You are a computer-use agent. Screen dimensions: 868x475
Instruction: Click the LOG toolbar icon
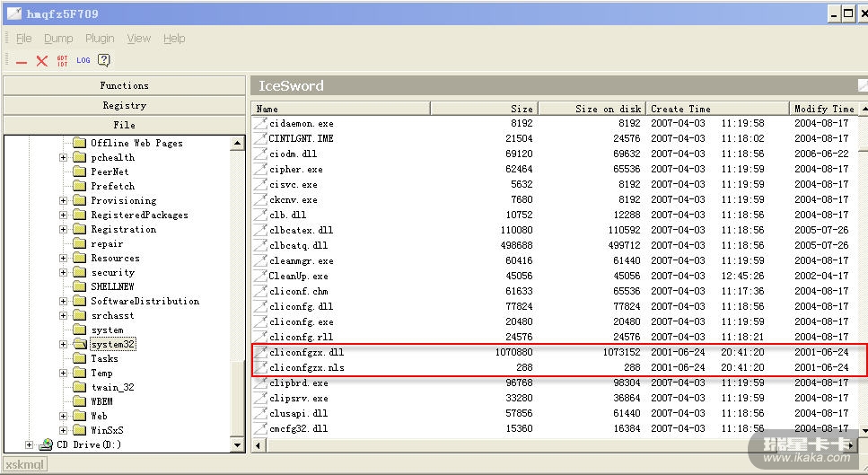pyautogui.click(x=83, y=61)
